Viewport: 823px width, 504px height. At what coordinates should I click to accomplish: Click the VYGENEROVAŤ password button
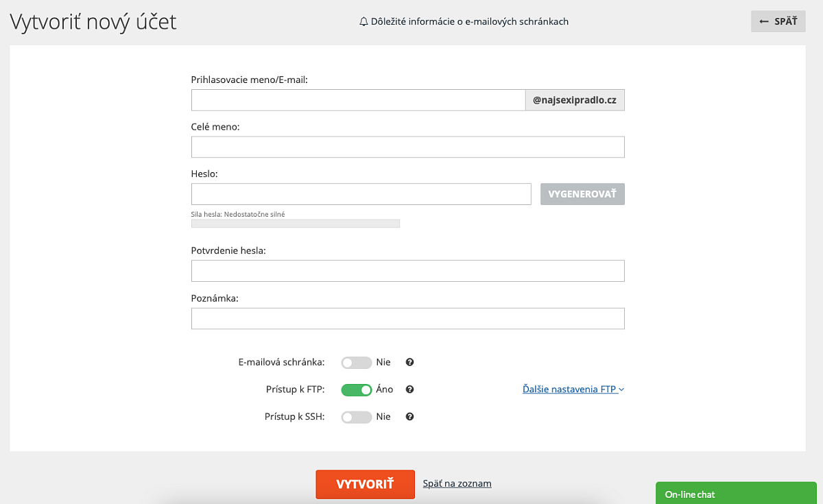point(582,194)
